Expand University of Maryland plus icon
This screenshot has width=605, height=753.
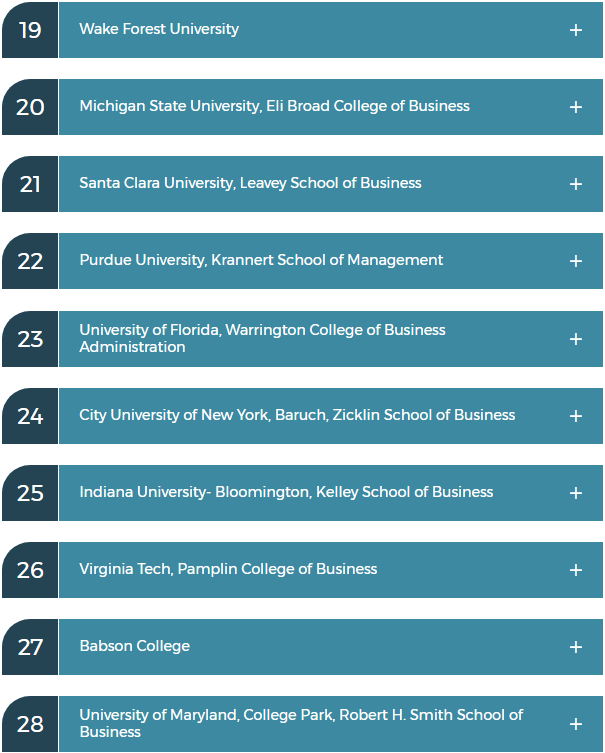pyautogui.click(x=575, y=724)
